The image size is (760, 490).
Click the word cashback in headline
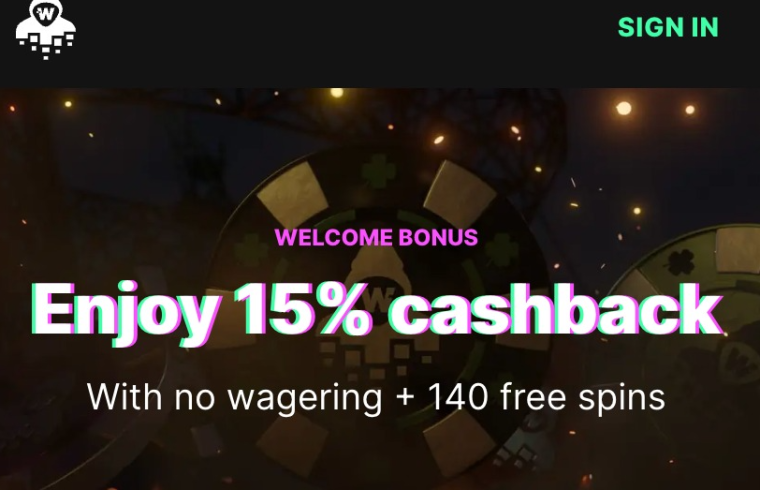pyautogui.click(x=556, y=310)
